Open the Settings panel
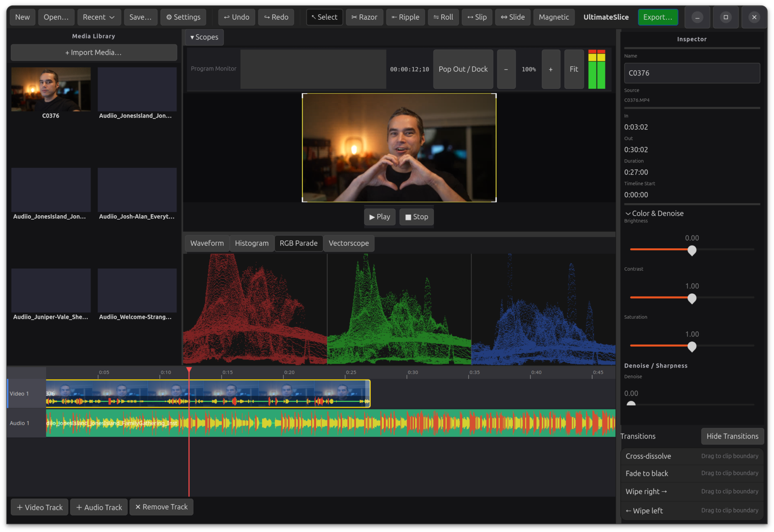 point(183,17)
